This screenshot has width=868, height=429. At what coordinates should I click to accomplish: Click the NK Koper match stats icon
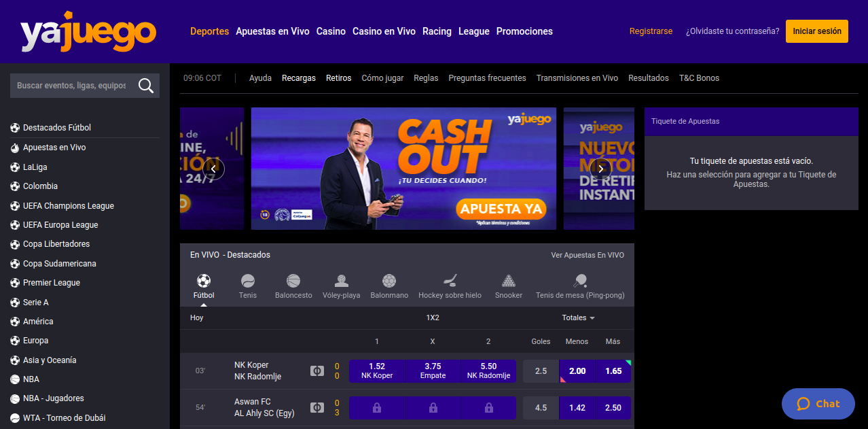pyautogui.click(x=317, y=371)
